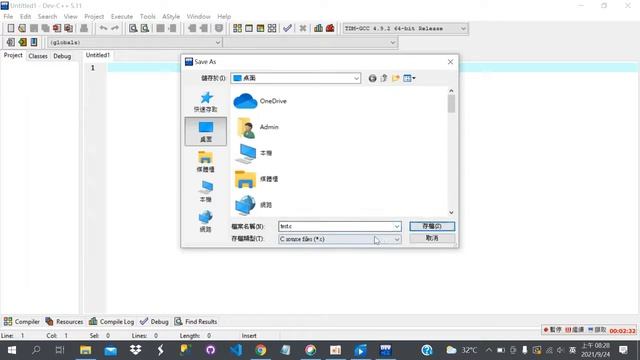Open the (globals) class dropdown
Screen dimensions: 640x360
point(135,42)
